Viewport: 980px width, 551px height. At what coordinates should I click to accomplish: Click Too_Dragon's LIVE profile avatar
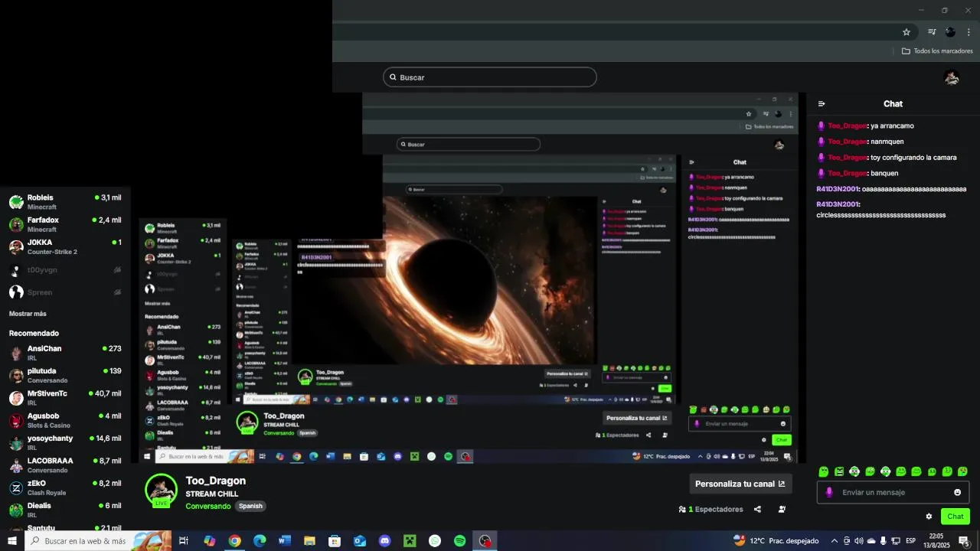point(161,490)
